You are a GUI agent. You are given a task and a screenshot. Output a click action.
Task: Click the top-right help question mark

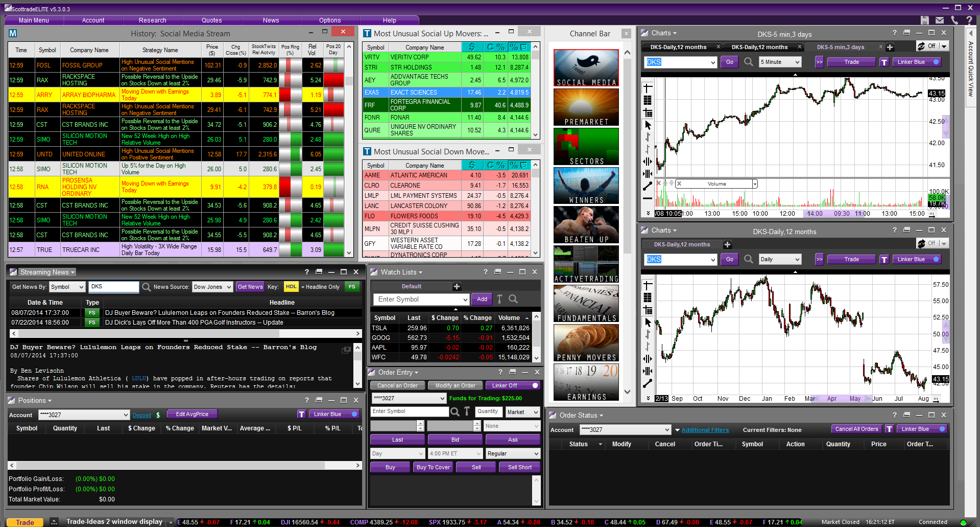point(969,20)
